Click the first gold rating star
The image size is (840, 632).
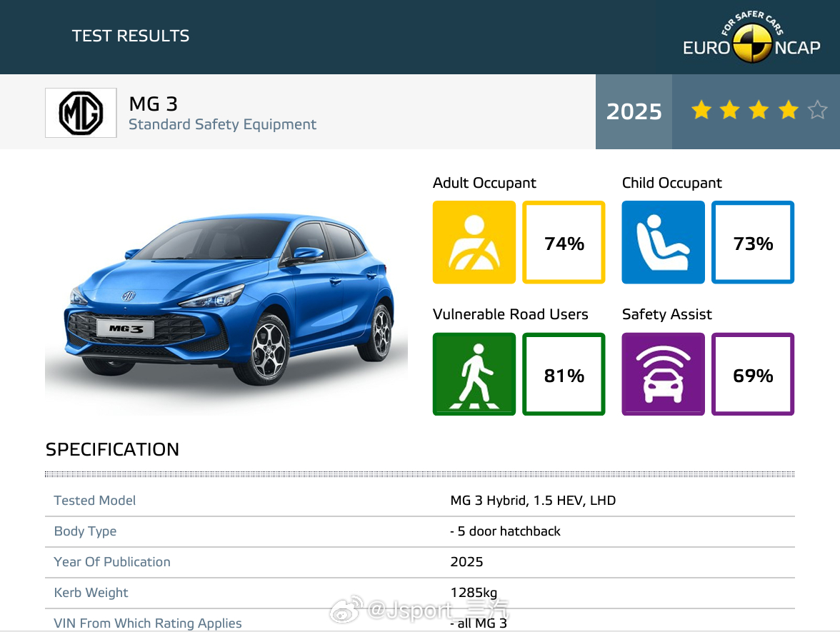(x=701, y=110)
